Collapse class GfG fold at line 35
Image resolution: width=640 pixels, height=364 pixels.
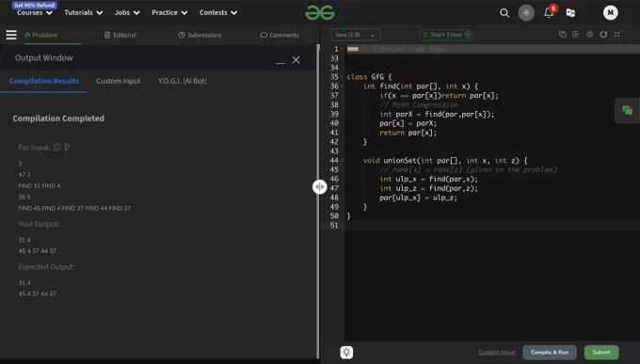342,77
